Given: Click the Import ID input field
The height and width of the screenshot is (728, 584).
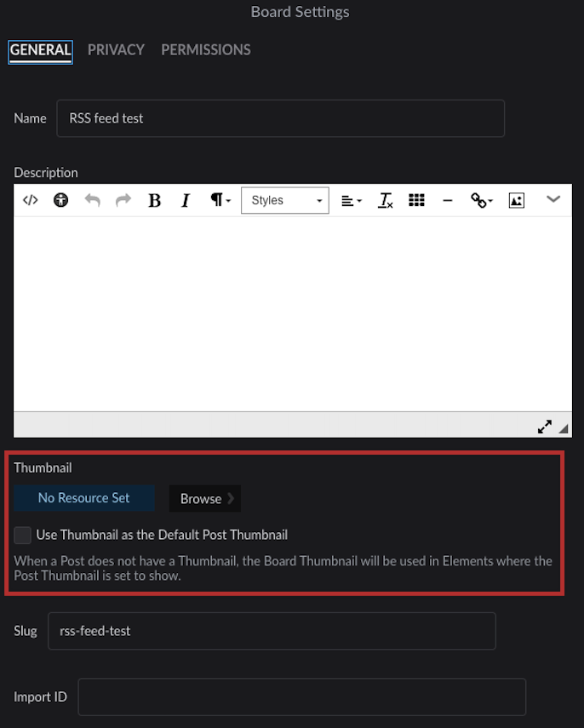Looking at the screenshot, I should (301, 696).
